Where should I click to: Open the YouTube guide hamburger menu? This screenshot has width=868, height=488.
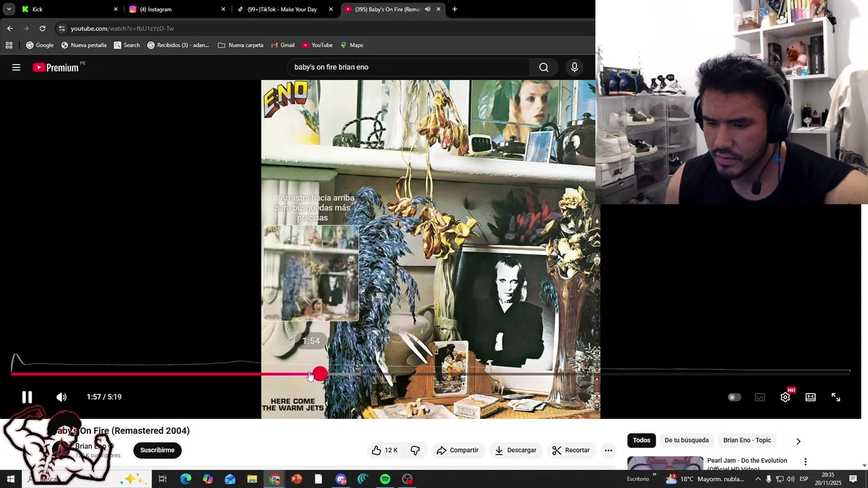click(x=16, y=67)
